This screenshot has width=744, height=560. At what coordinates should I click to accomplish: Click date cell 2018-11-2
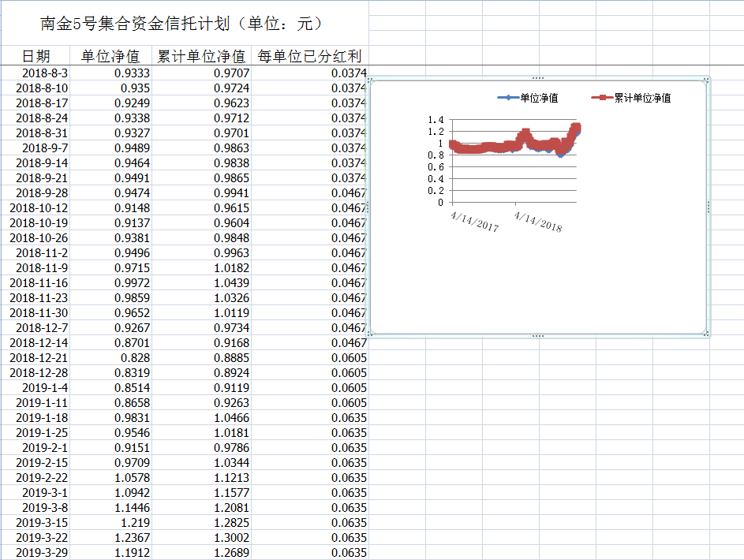click(36, 252)
